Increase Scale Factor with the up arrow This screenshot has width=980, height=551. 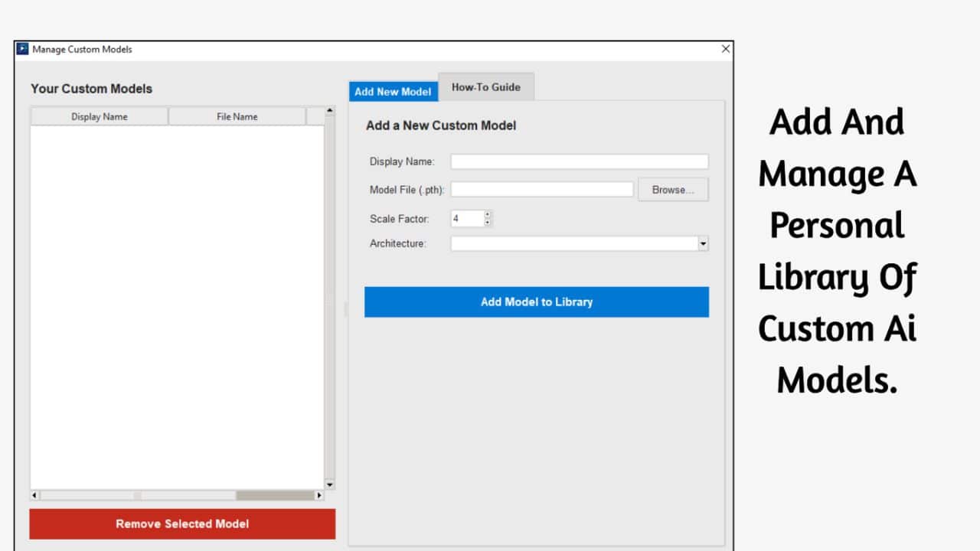(x=488, y=214)
